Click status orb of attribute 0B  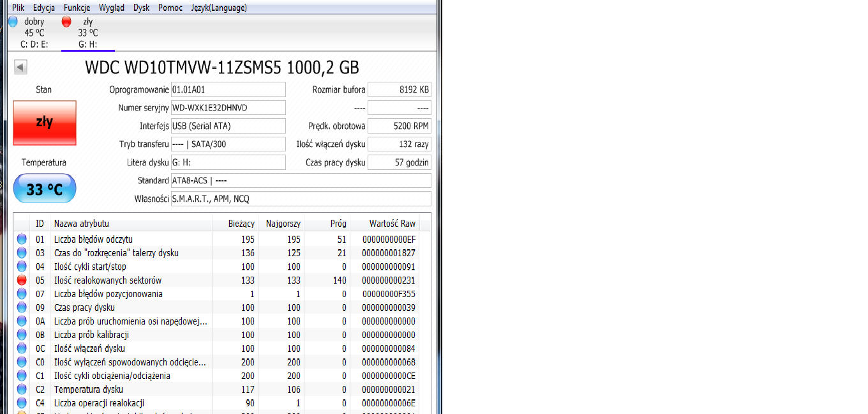pos(22,335)
